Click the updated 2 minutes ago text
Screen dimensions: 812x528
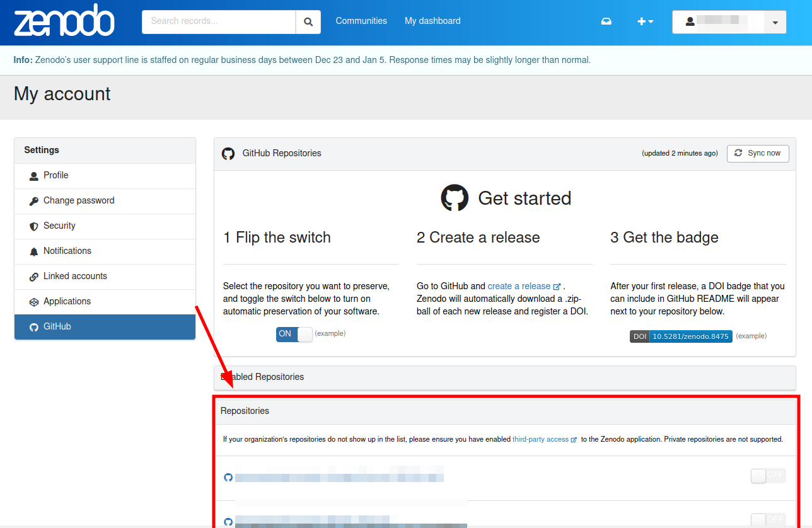680,153
